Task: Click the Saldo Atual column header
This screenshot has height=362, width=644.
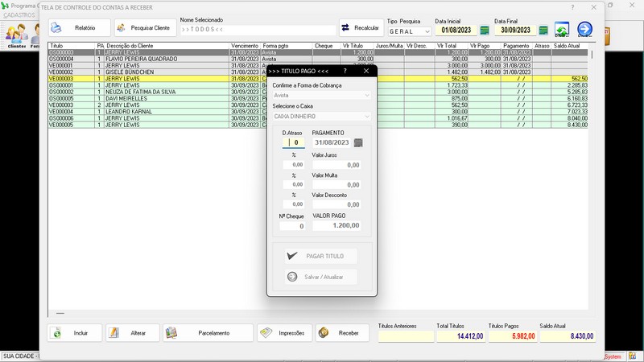Action: pos(570,46)
